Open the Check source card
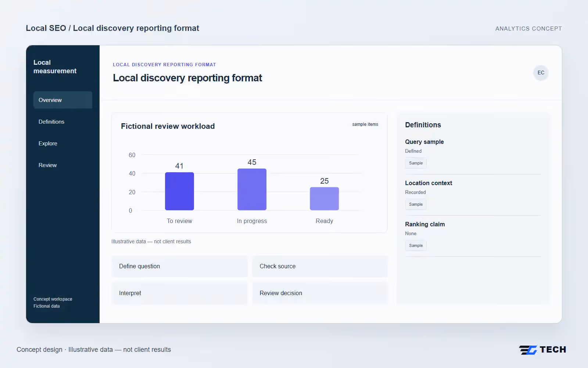The height and width of the screenshot is (368, 588). click(x=320, y=266)
